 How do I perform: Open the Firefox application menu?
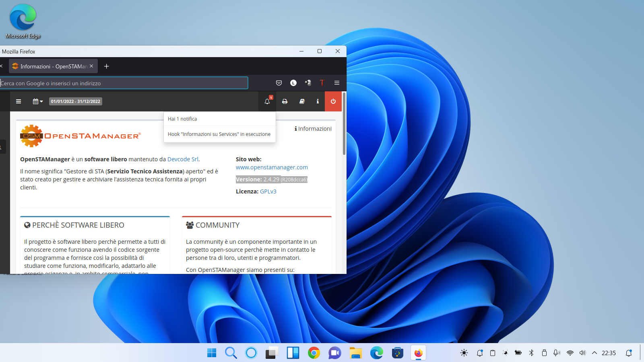point(337,83)
